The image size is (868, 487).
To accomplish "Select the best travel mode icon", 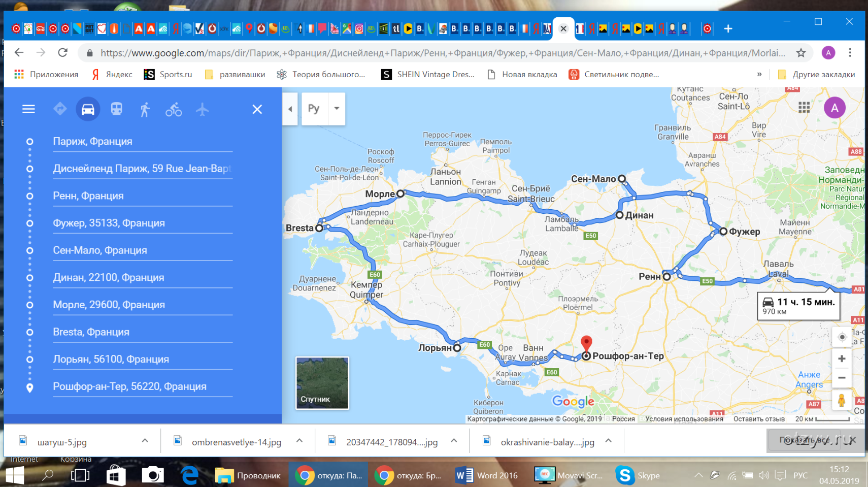I will coord(60,109).
